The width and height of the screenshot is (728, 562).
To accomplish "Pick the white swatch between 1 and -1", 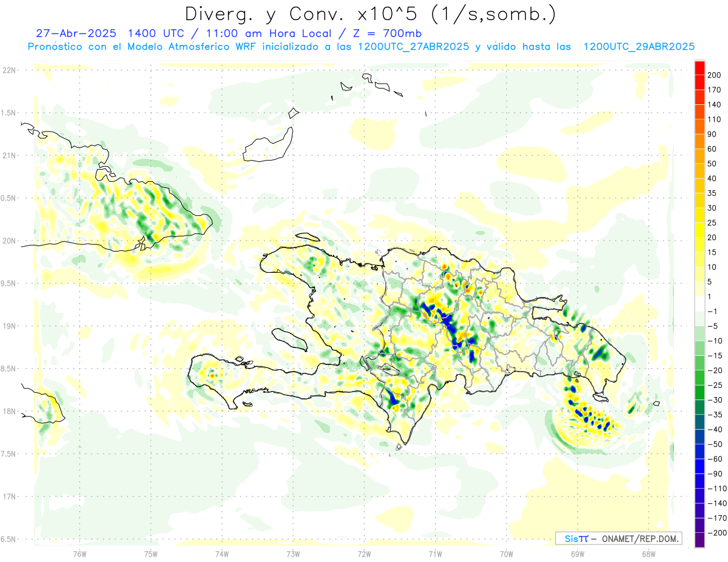I will pyautogui.click(x=699, y=304).
